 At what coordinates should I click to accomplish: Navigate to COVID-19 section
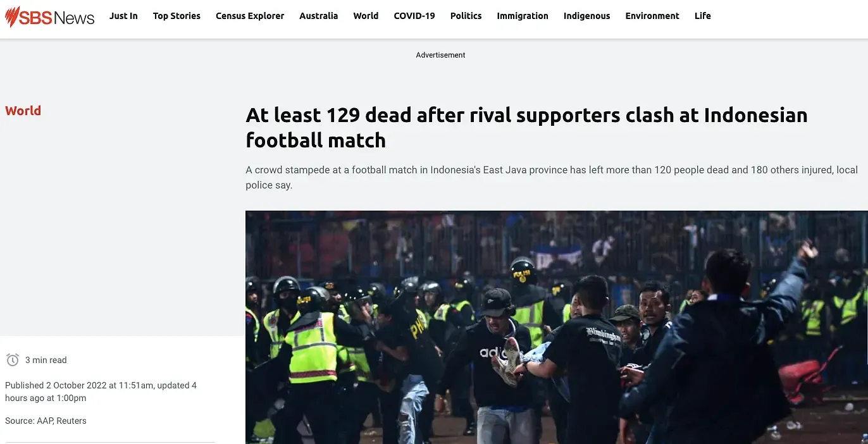(x=414, y=16)
